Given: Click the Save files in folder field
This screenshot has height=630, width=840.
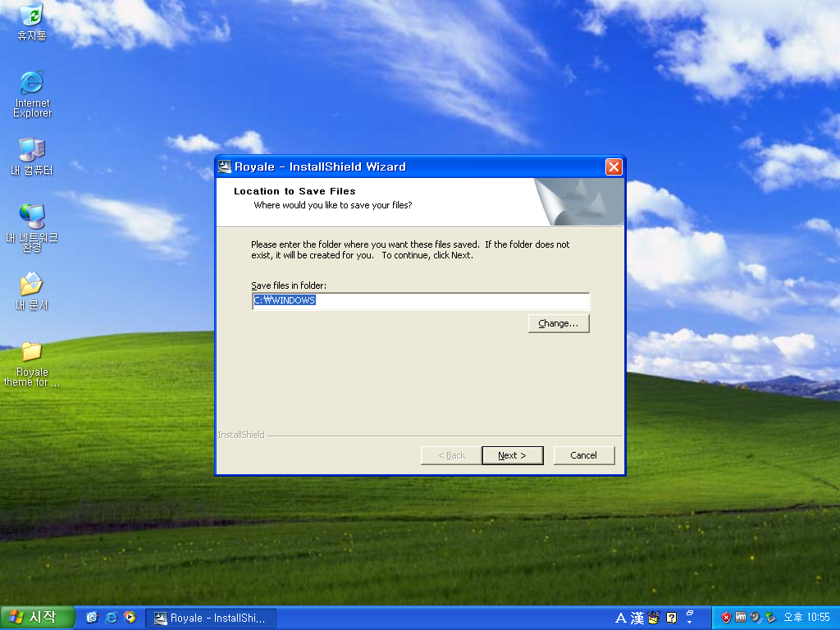Looking at the screenshot, I should (421, 300).
